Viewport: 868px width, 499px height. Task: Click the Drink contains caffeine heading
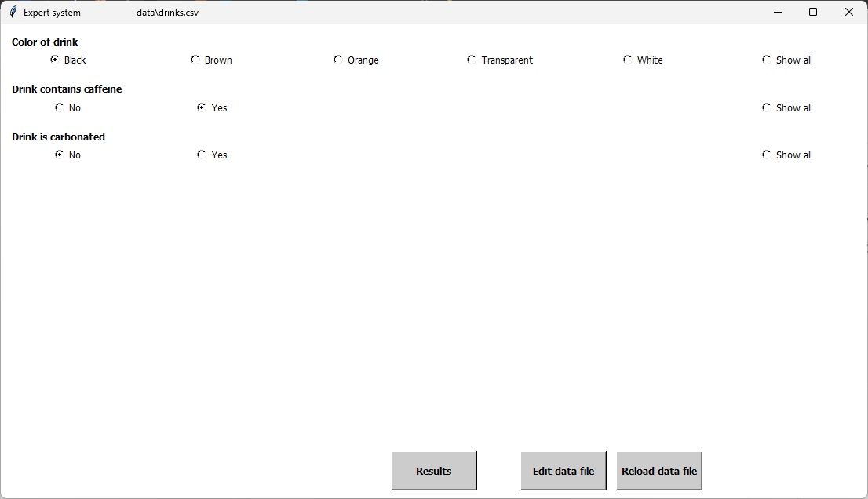[67, 89]
